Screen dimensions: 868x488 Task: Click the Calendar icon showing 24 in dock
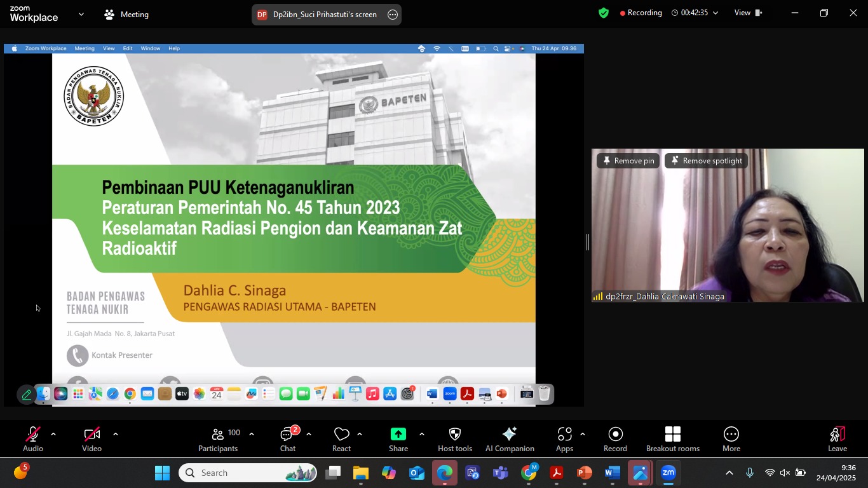[217, 394]
